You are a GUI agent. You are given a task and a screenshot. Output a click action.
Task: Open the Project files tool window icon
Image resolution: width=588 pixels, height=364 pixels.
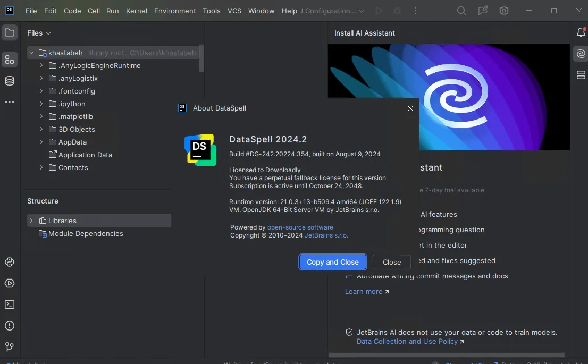coord(10,32)
